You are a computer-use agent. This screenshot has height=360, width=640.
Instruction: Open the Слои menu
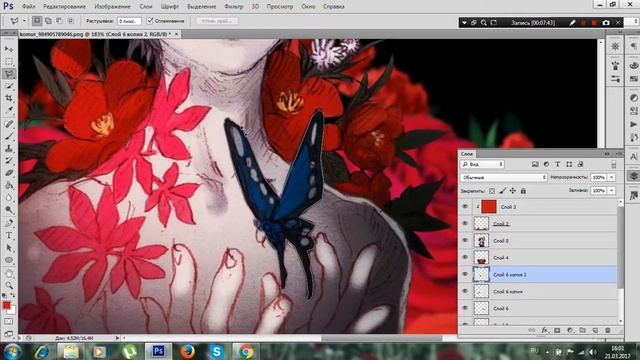(145, 7)
